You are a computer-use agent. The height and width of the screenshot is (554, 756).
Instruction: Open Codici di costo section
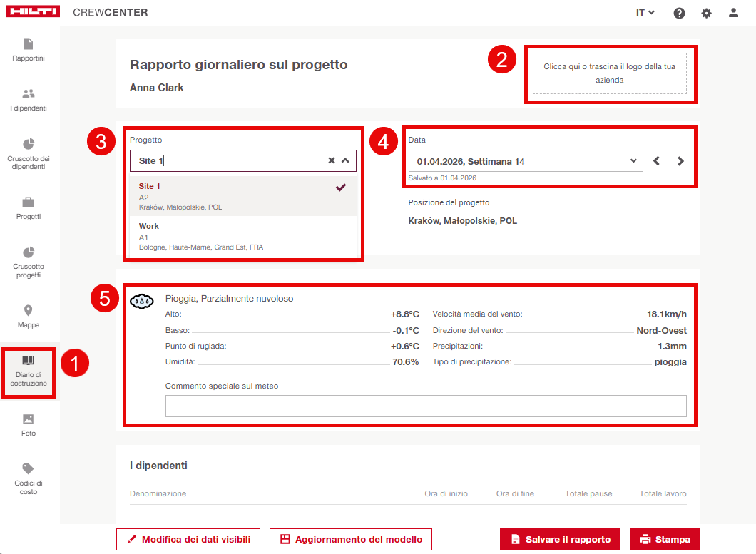pyautogui.click(x=29, y=478)
